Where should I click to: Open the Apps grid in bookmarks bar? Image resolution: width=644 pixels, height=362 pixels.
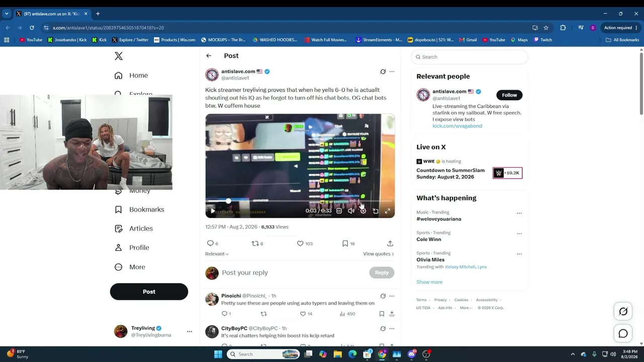[7, 40]
